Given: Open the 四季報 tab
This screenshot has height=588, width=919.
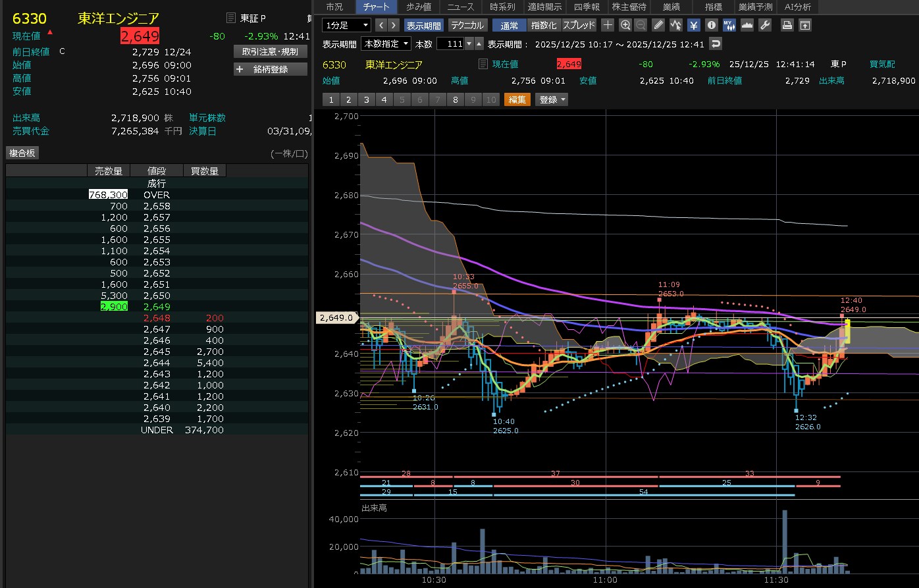Looking at the screenshot, I should (x=587, y=7).
